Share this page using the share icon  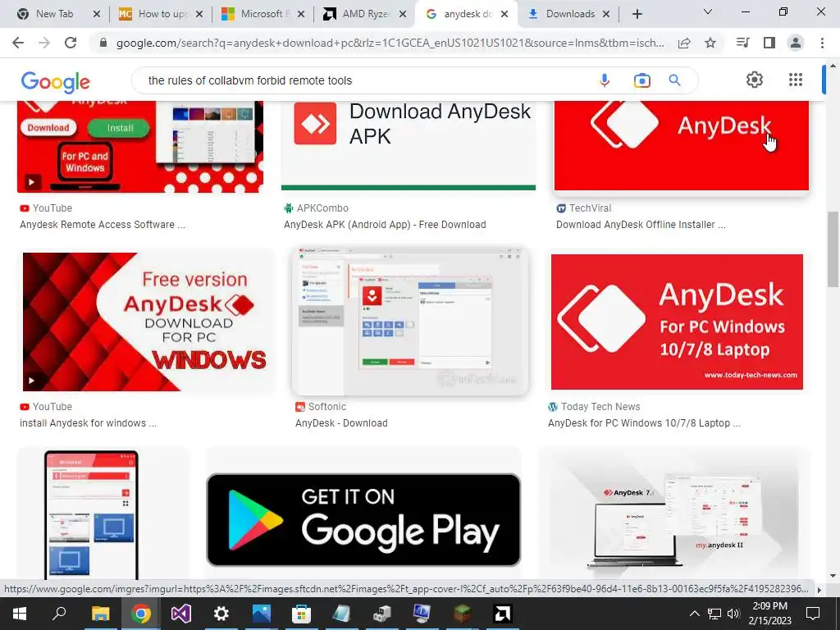684,43
